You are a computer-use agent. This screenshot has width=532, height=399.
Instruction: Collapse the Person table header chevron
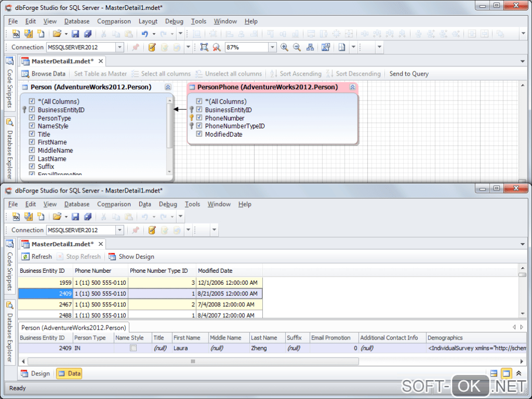pyautogui.click(x=168, y=87)
